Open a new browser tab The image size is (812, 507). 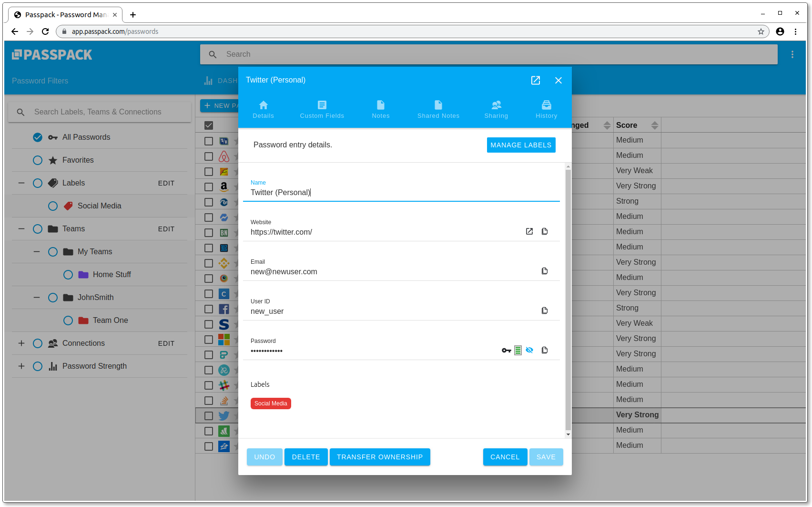pos(133,15)
